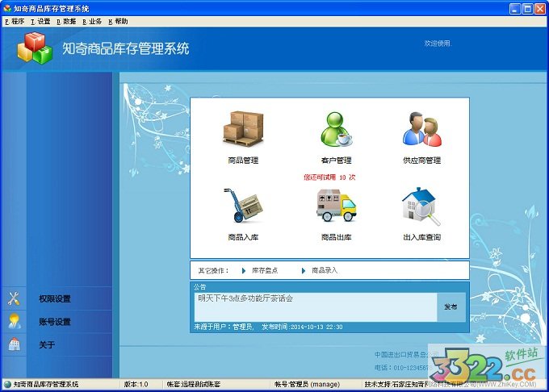Viewport: 549px width, 392px height.
Task: Open the 业务 menu
Action: pyautogui.click(x=92, y=22)
